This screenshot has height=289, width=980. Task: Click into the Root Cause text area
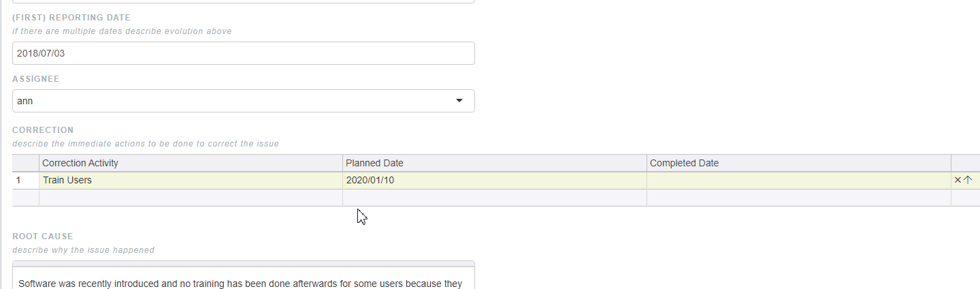244,278
